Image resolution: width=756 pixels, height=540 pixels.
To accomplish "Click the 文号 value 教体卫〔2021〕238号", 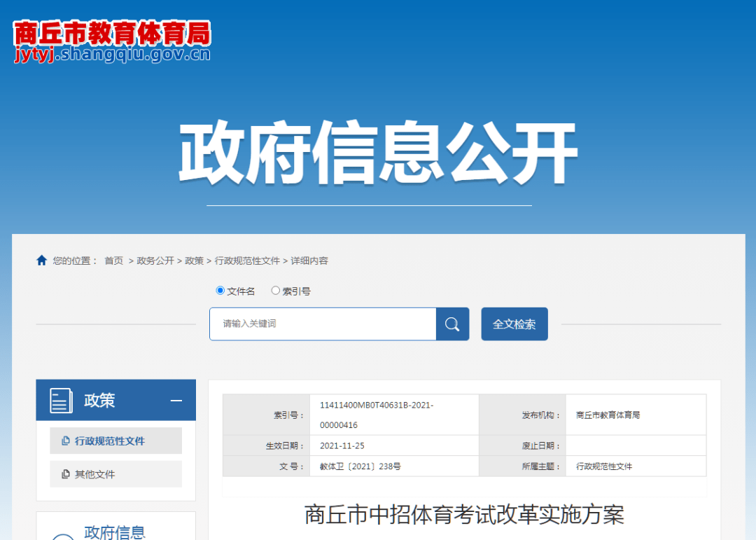I will pos(360,466).
